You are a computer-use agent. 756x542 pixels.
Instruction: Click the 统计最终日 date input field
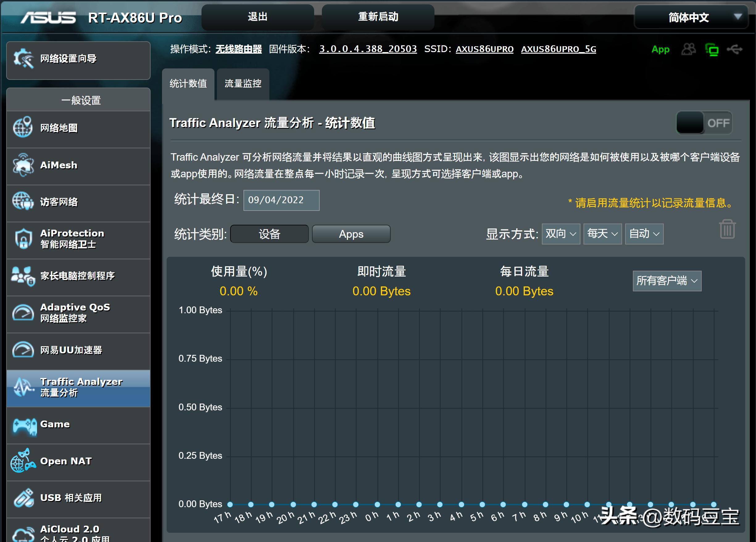[281, 200]
